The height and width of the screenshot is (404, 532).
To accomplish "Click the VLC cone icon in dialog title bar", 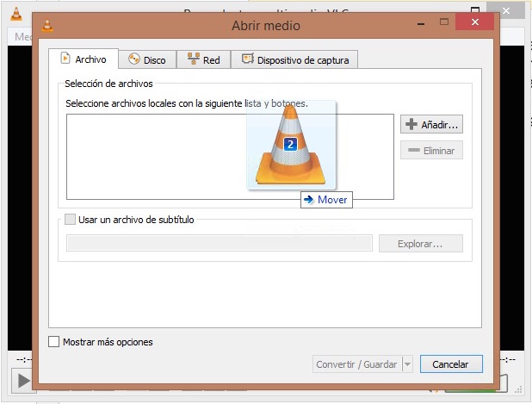I will pyautogui.click(x=47, y=26).
